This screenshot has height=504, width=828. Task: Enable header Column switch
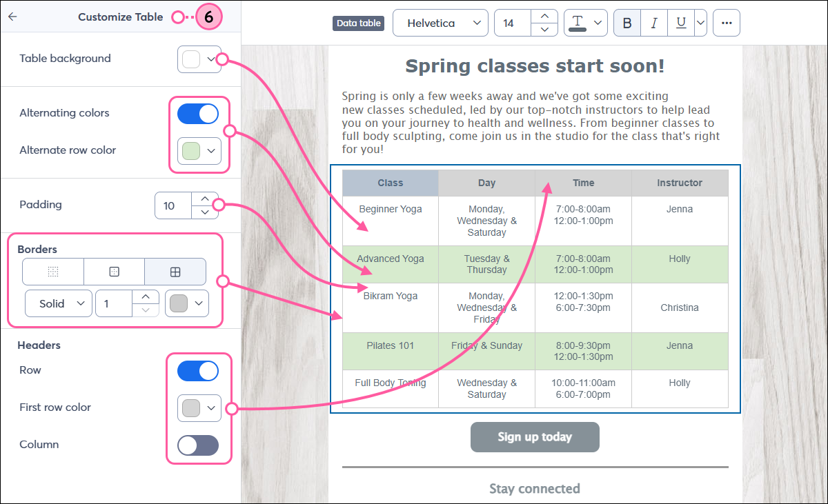click(x=198, y=445)
